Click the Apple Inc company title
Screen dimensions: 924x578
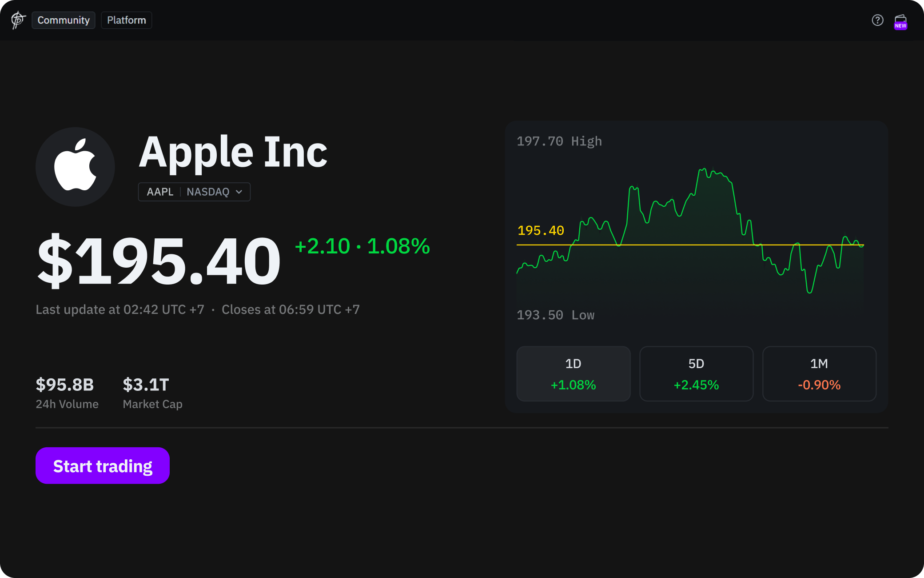(233, 152)
